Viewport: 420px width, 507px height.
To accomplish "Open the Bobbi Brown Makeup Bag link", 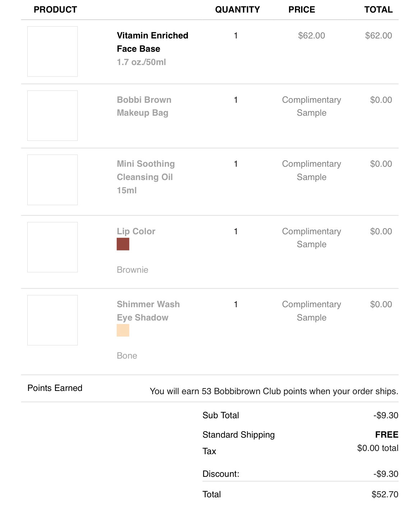I will click(144, 106).
